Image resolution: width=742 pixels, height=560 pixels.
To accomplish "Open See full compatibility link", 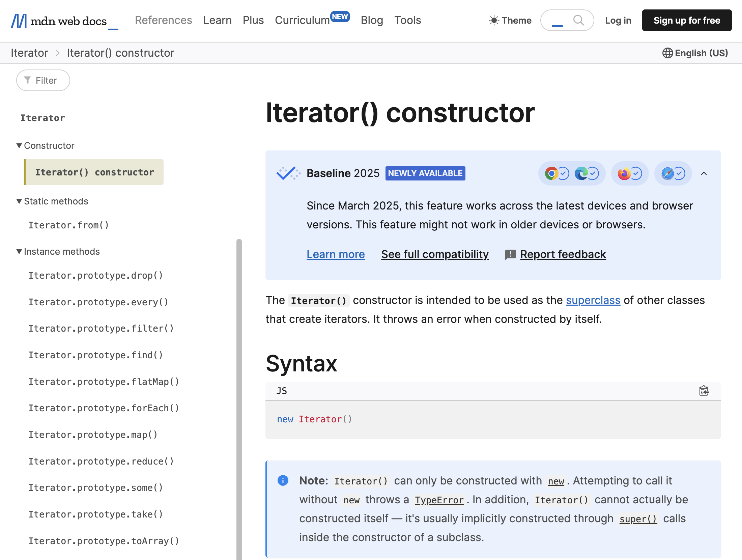I will tap(435, 254).
